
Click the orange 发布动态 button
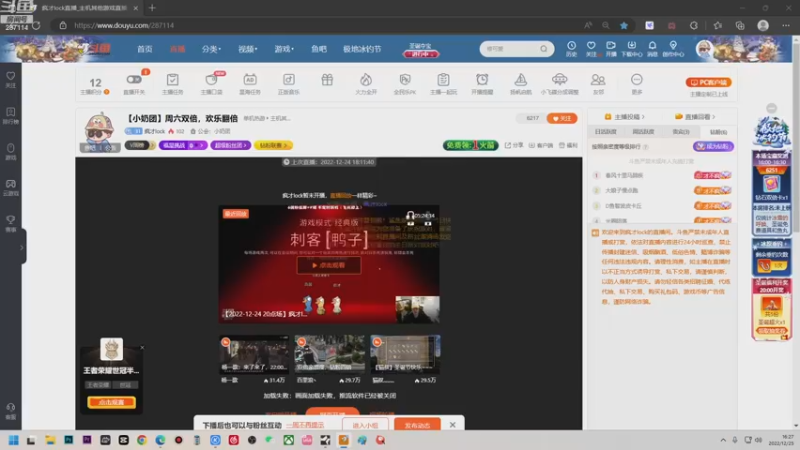(417, 425)
